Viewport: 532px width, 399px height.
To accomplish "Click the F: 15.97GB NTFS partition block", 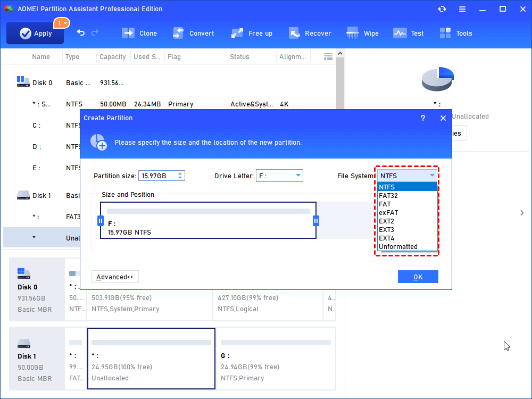I will point(209,221).
